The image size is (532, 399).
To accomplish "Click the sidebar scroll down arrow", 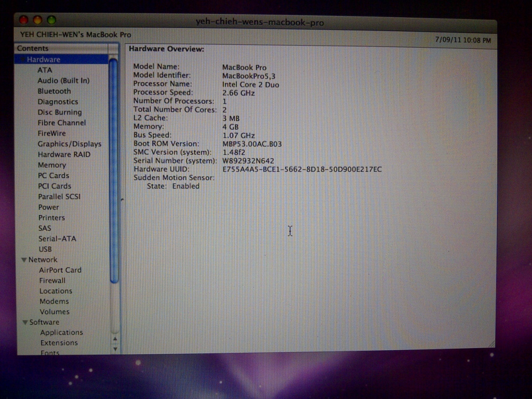I will pyautogui.click(x=115, y=349).
